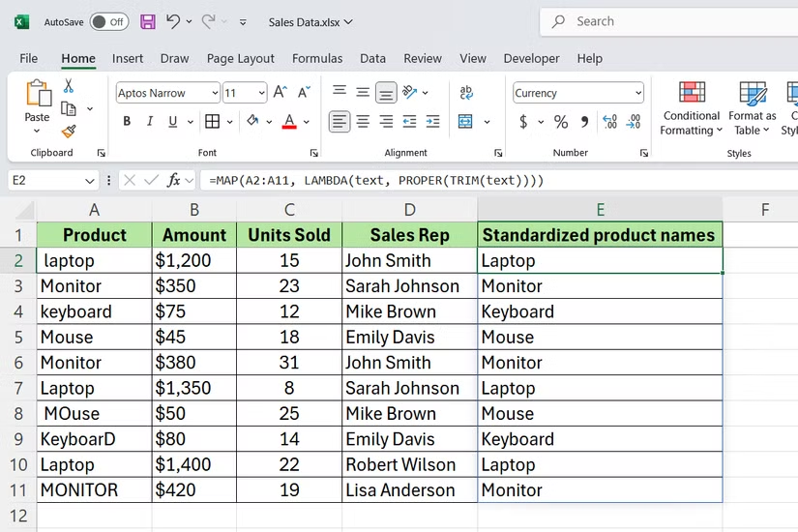The height and width of the screenshot is (532, 798).
Task: Apply Percent Style format
Action: pyautogui.click(x=561, y=122)
